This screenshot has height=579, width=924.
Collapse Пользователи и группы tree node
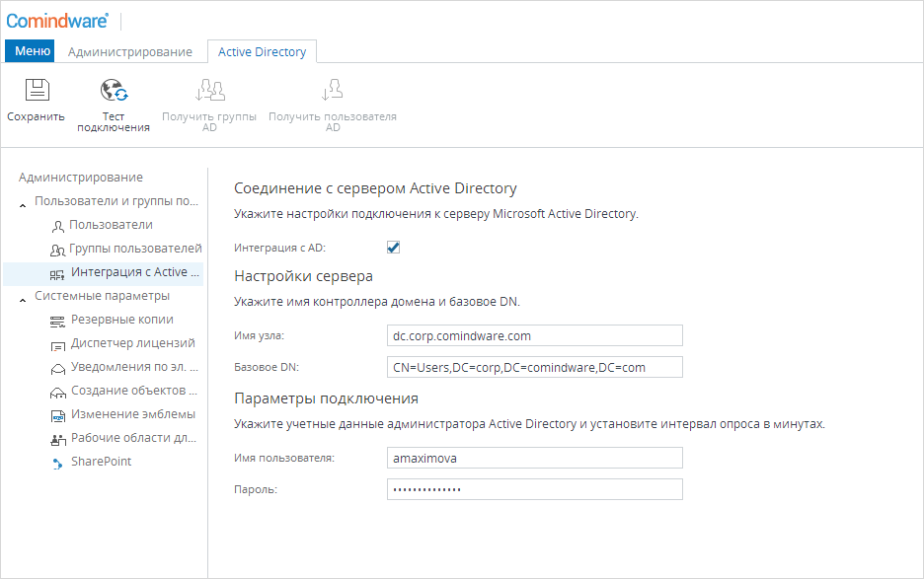pyautogui.click(x=23, y=205)
